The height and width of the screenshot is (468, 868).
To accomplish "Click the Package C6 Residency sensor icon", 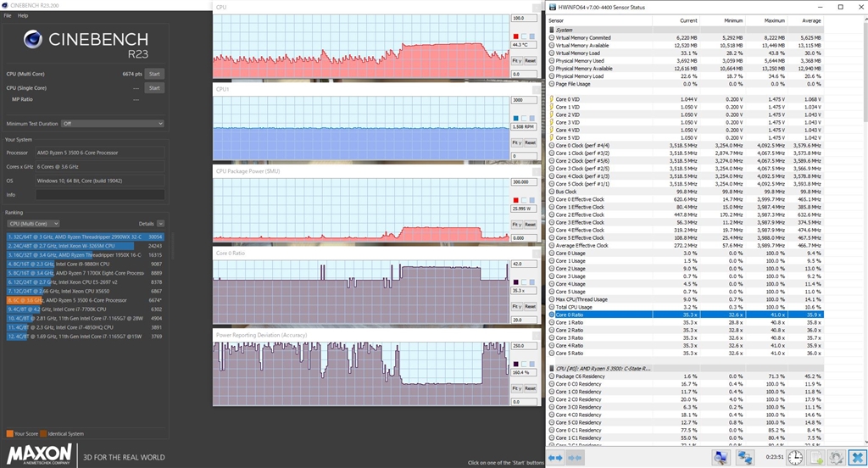I will click(551, 376).
